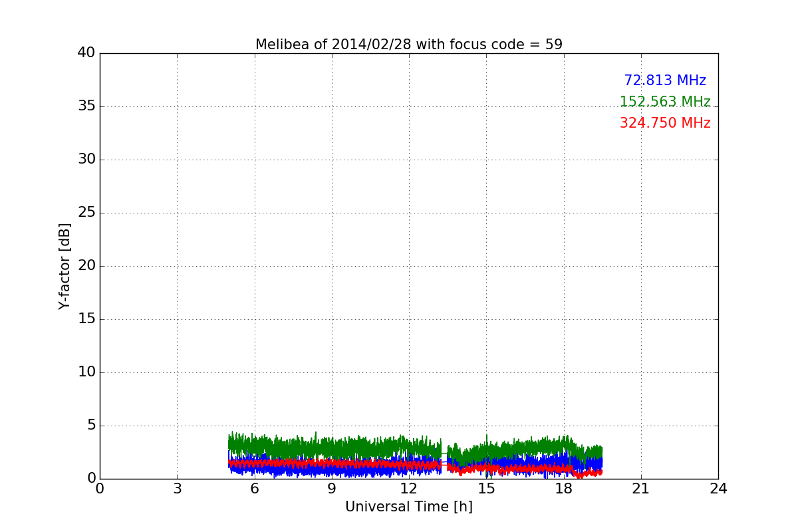Click the 'Y-factor [dB]' axis label

coord(65,266)
